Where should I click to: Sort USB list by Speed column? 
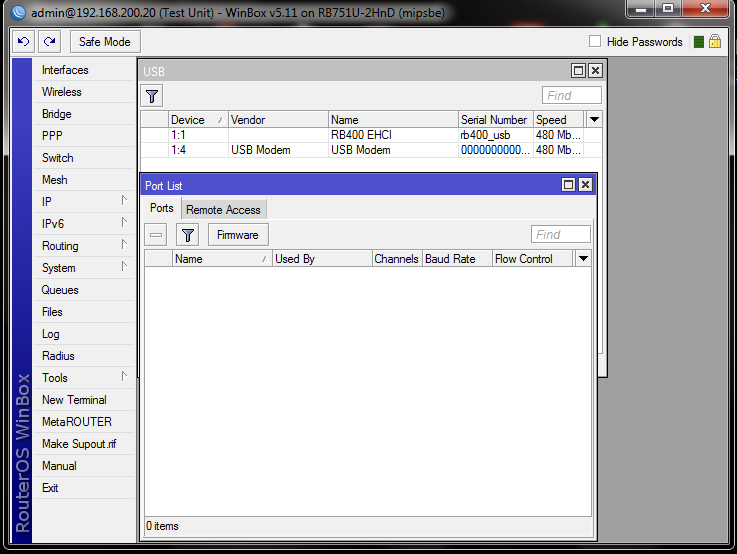click(x=558, y=120)
